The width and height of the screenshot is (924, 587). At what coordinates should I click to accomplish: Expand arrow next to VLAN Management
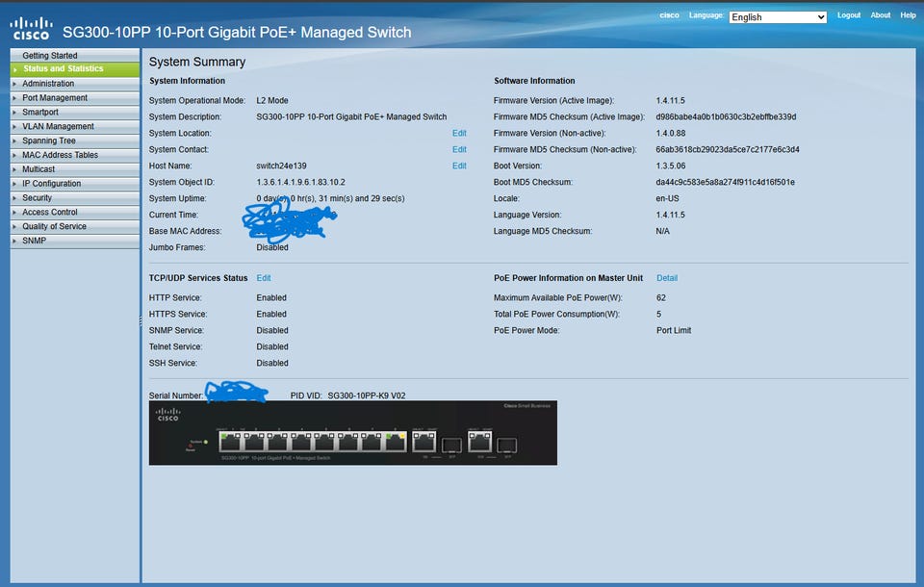coord(14,127)
